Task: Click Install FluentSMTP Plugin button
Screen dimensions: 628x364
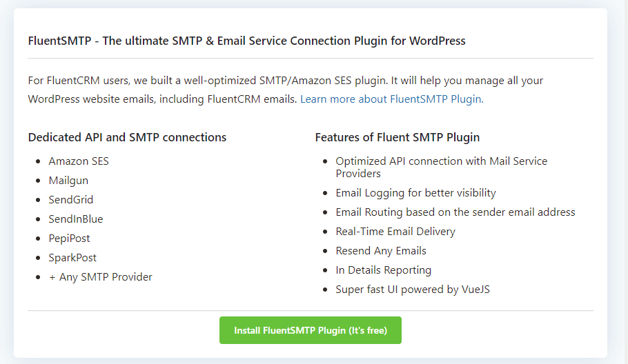Action: tap(311, 330)
